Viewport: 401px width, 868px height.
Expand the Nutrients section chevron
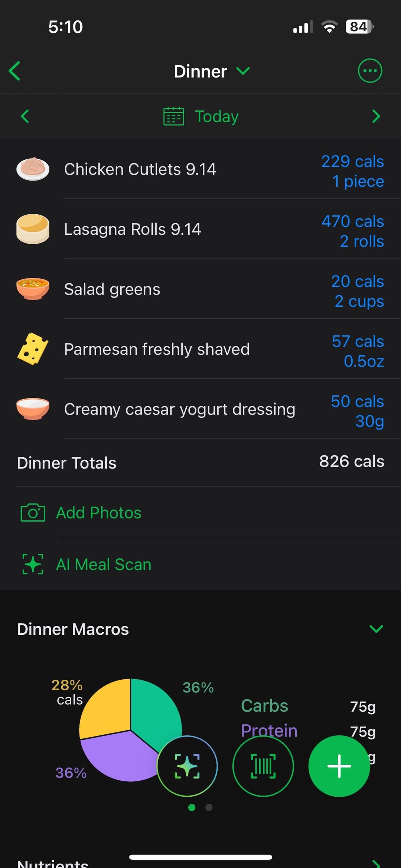(x=376, y=863)
